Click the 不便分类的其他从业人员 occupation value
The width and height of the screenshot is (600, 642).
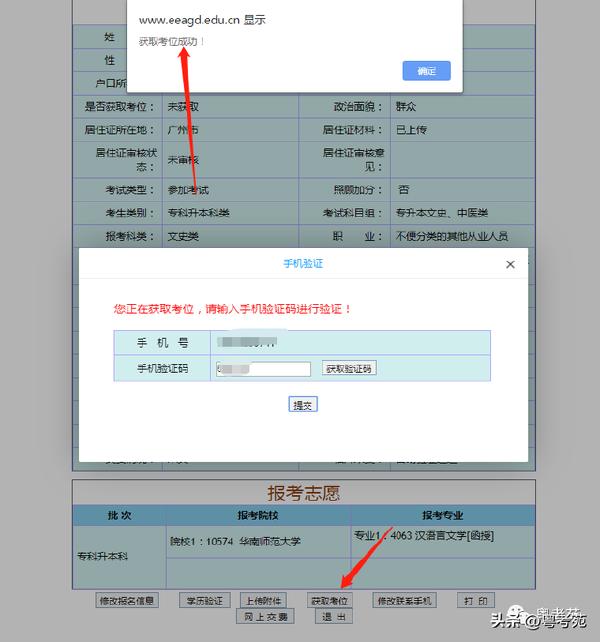pos(452,236)
